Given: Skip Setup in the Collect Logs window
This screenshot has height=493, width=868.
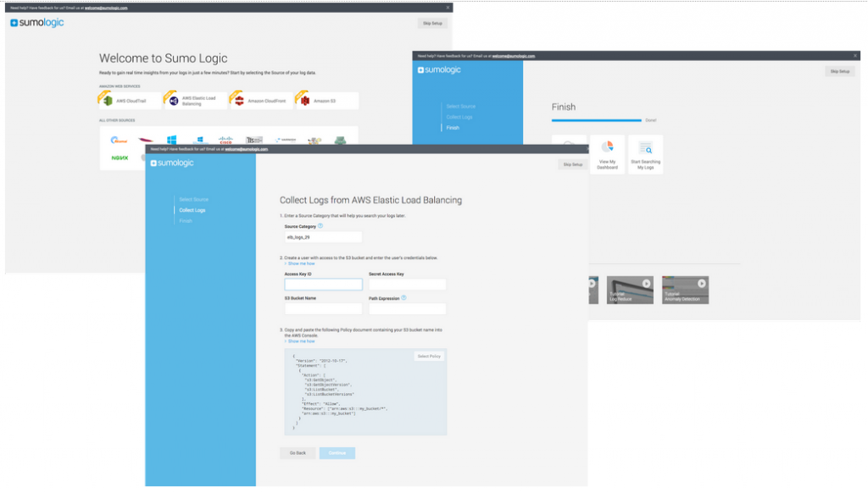Looking at the screenshot, I should 573,164.
